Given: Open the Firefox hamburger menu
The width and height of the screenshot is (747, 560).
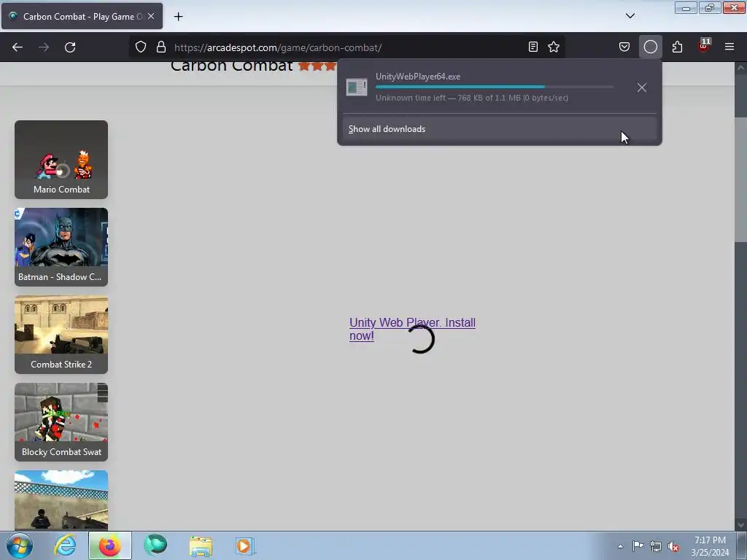Looking at the screenshot, I should [729, 47].
